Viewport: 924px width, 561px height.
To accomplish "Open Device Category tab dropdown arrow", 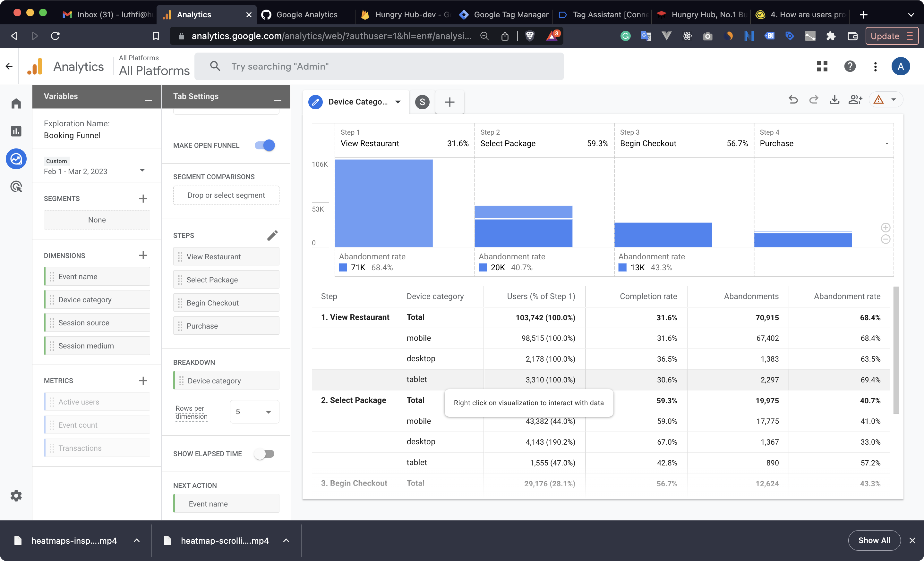I will (398, 102).
